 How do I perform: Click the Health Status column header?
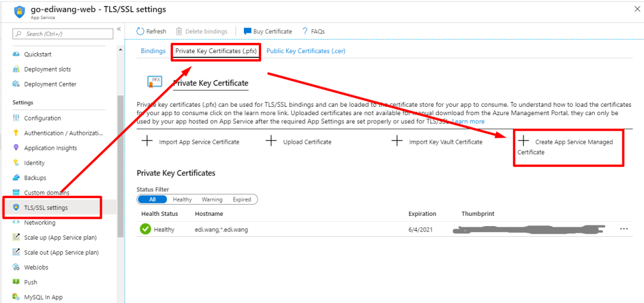tap(160, 214)
